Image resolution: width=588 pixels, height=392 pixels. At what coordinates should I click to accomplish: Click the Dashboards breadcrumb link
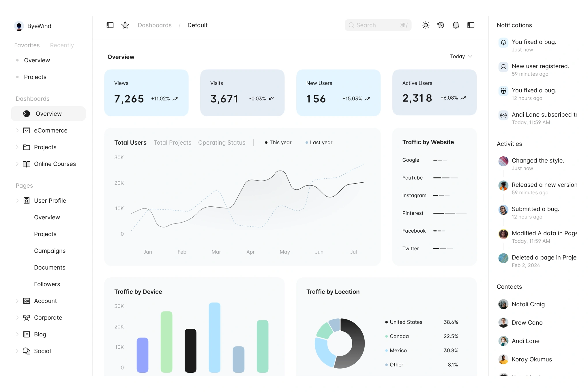coord(155,25)
